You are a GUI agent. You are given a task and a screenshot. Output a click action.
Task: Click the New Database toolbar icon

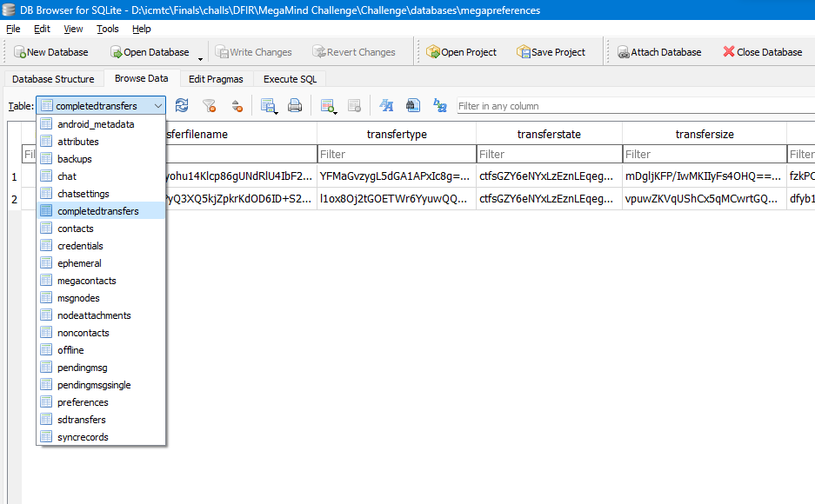(20, 52)
